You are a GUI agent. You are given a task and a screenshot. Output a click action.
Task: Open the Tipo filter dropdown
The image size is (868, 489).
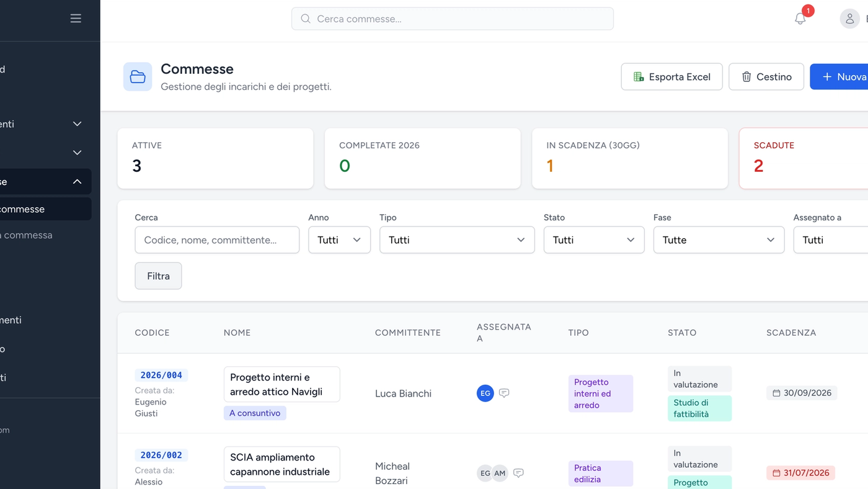[457, 240]
